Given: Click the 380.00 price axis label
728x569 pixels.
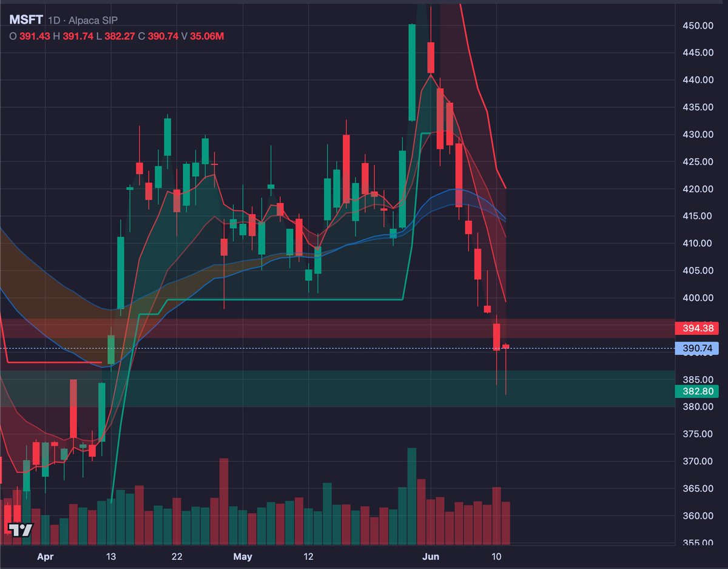Looking at the screenshot, I should click(x=697, y=406).
